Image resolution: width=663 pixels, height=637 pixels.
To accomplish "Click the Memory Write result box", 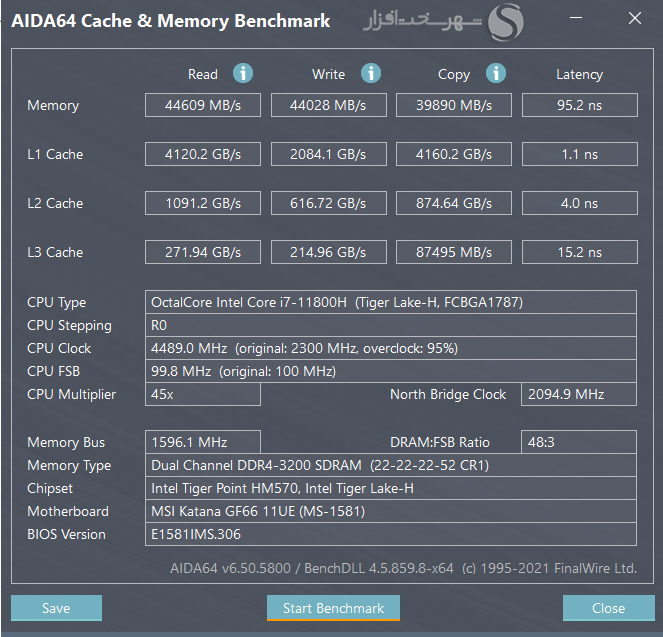I will point(328,105).
